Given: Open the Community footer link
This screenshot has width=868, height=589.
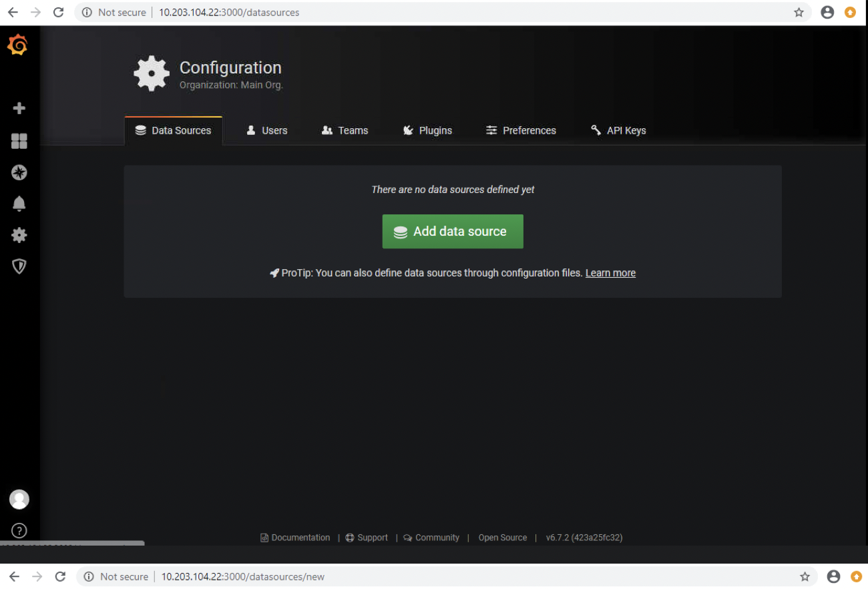Looking at the screenshot, I should click(431, 538).
